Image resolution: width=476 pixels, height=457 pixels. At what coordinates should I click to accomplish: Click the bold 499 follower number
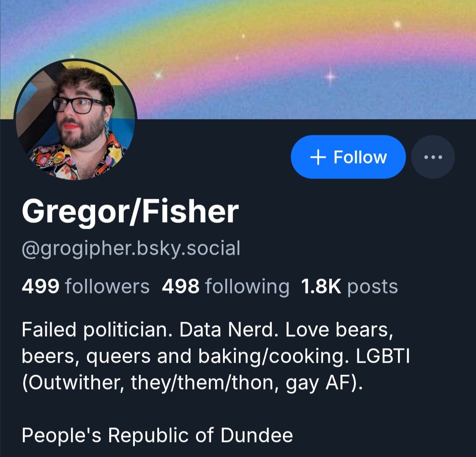click(41, 286)
